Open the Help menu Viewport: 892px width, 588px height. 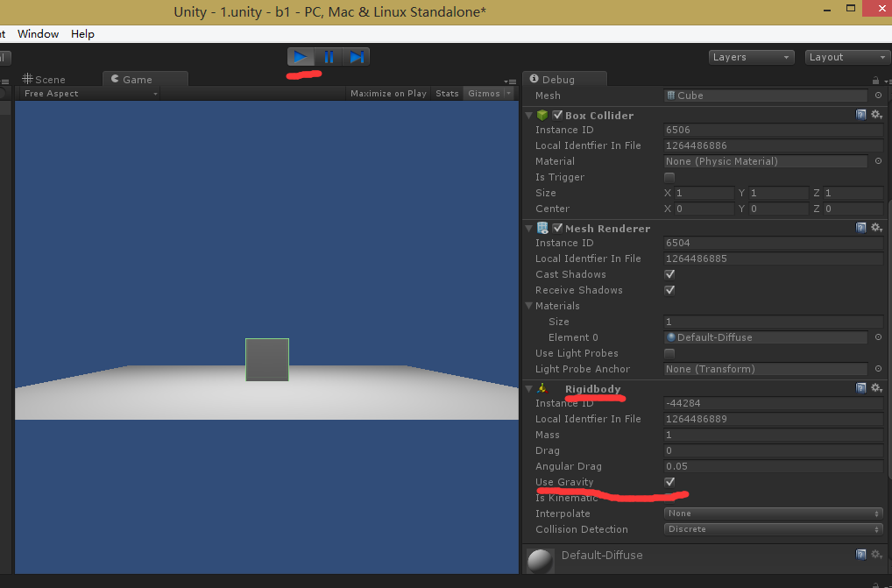pos(82,34)
